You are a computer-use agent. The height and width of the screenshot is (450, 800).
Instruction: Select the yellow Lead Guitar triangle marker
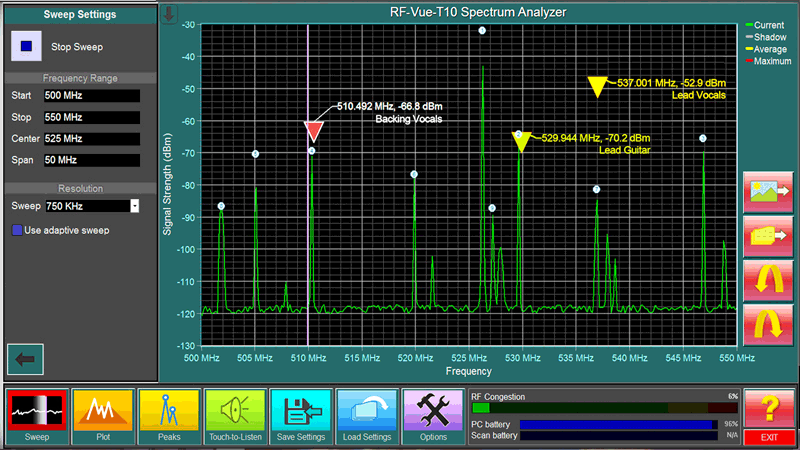tap(521, 141)
